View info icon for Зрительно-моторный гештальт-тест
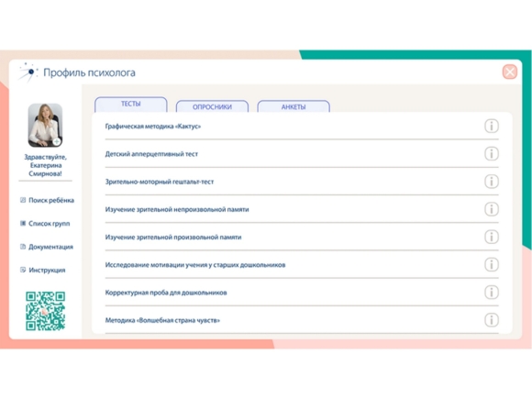532x399 pixels. point(491,182)
